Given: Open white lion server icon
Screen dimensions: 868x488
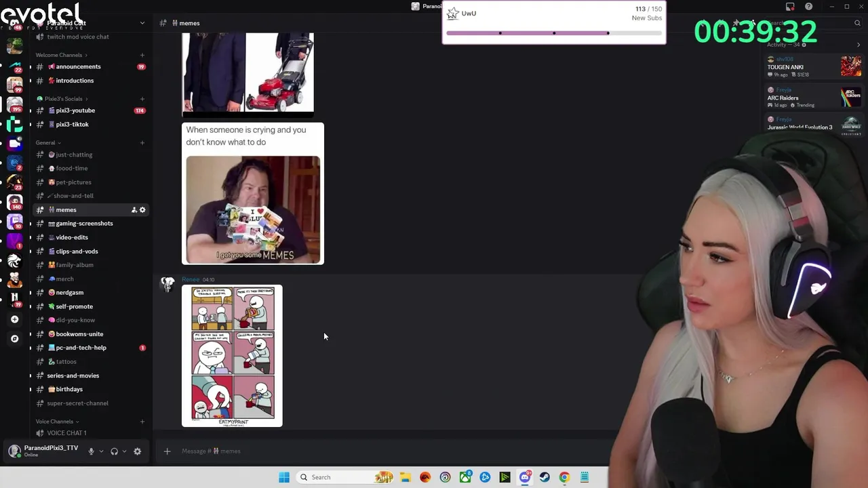Looking at the screenshot, I should (14, 260).
